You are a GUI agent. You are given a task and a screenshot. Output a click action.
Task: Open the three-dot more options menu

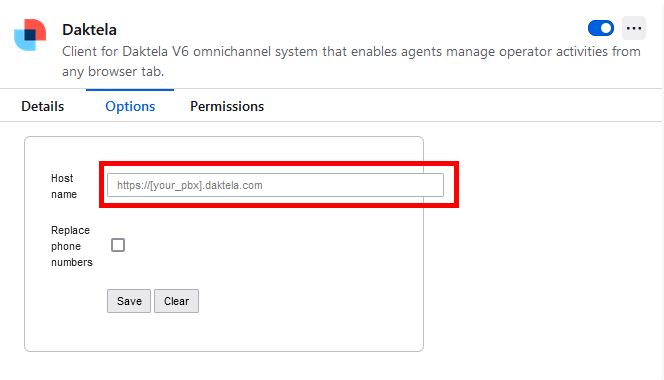[x=634, y=28]
